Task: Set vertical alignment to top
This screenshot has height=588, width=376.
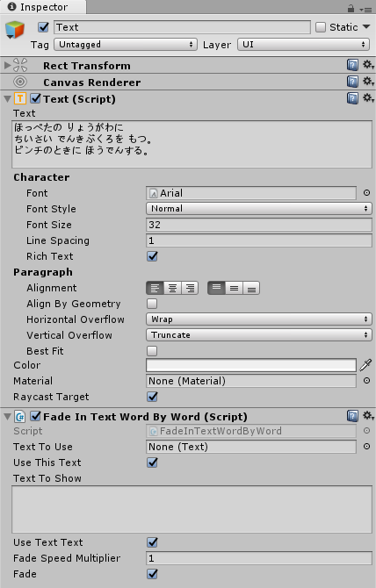Action: tap(216, 288)
